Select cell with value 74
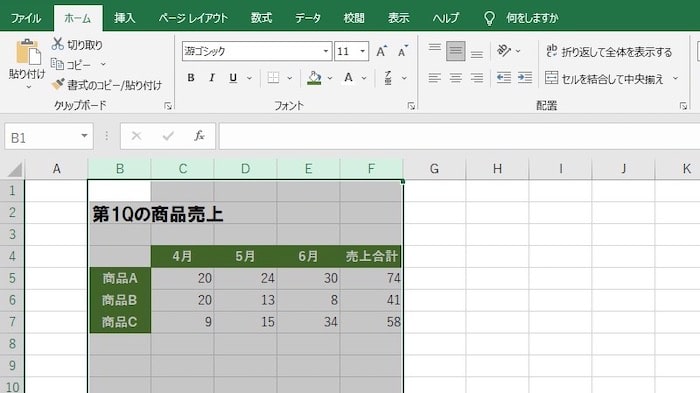700x393 pixels. click(371, 278)
